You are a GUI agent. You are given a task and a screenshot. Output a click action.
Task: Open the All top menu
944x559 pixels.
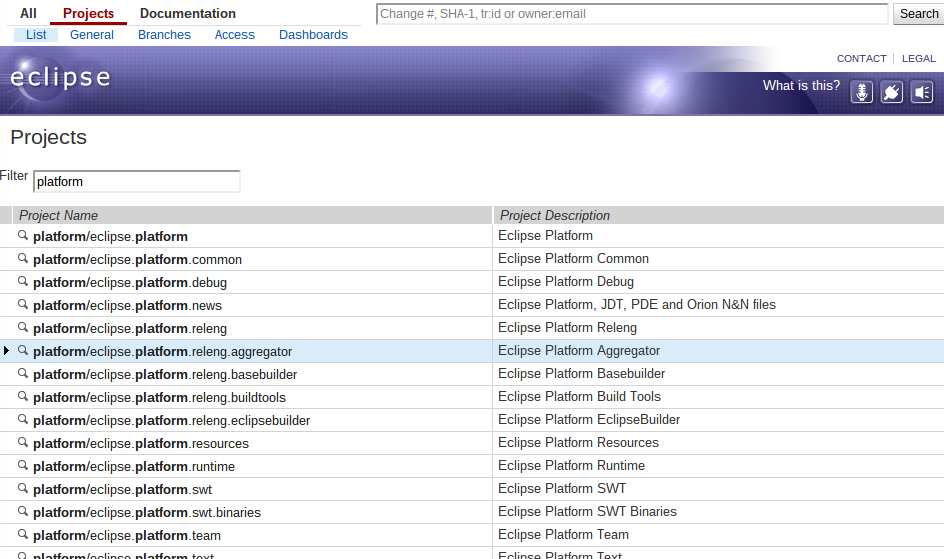(x=28, y=13)
